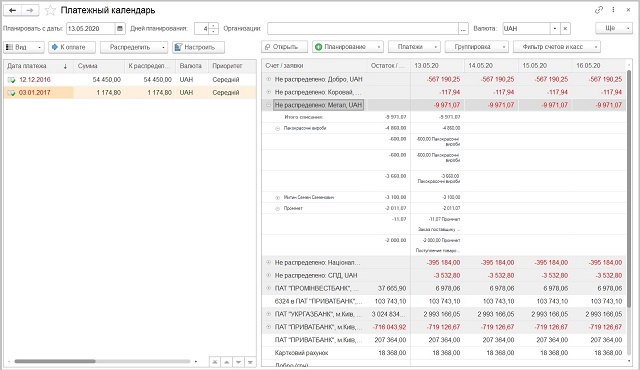
Task: Click the Итого списаник row
Action: click(444, 117)
